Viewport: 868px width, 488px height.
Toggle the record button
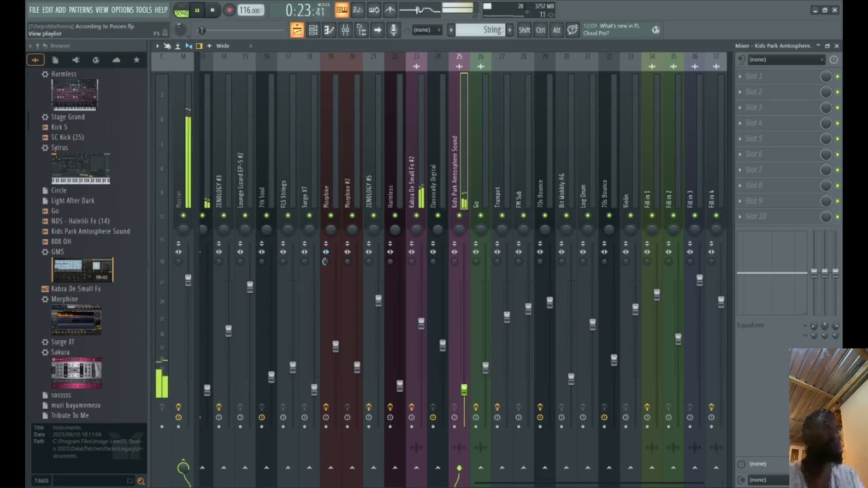[x=229, y=10]
